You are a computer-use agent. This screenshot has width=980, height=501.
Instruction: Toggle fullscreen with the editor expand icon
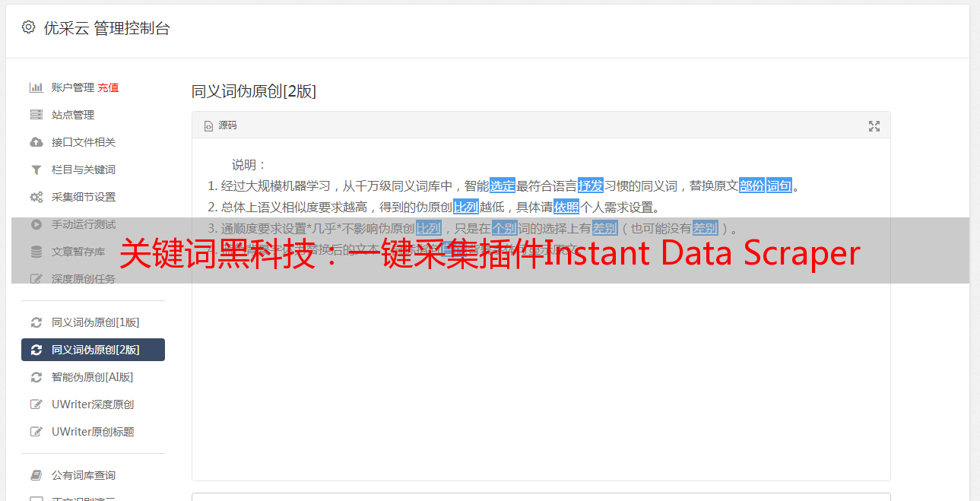click(874, 126)
